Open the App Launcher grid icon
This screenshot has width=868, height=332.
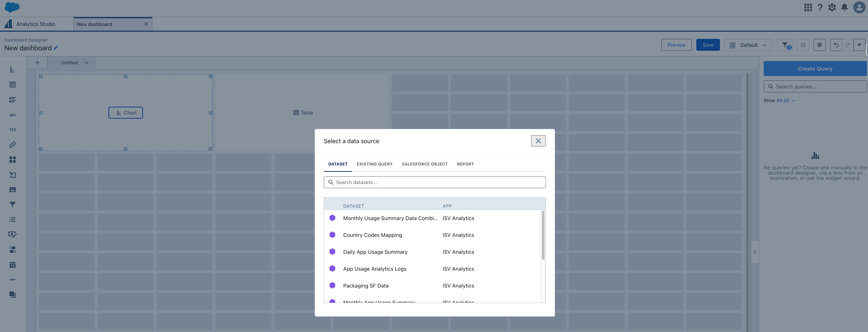[808, 7]
